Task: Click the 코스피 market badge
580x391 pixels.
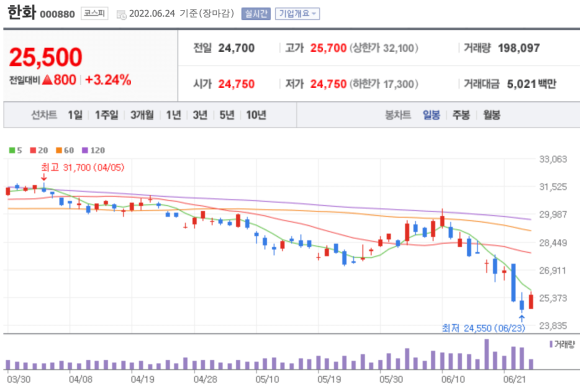Action: tap(94, 14)
